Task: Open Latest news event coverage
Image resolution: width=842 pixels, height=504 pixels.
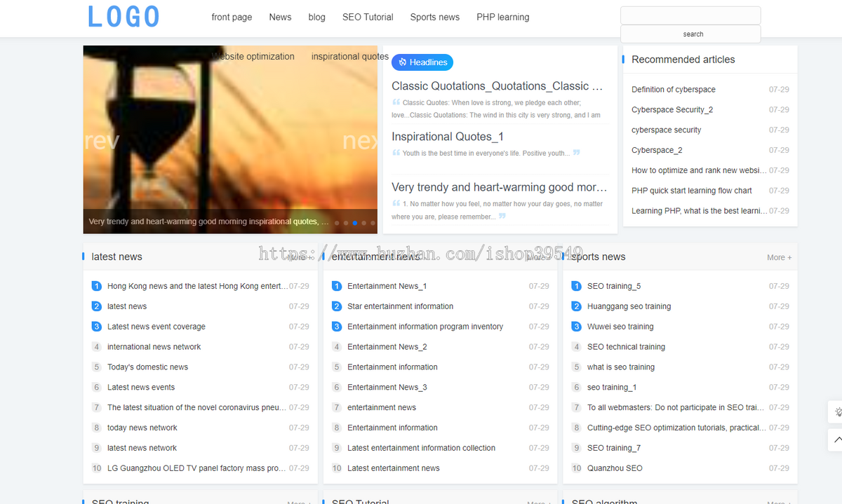Action: (x=156, y=327)
